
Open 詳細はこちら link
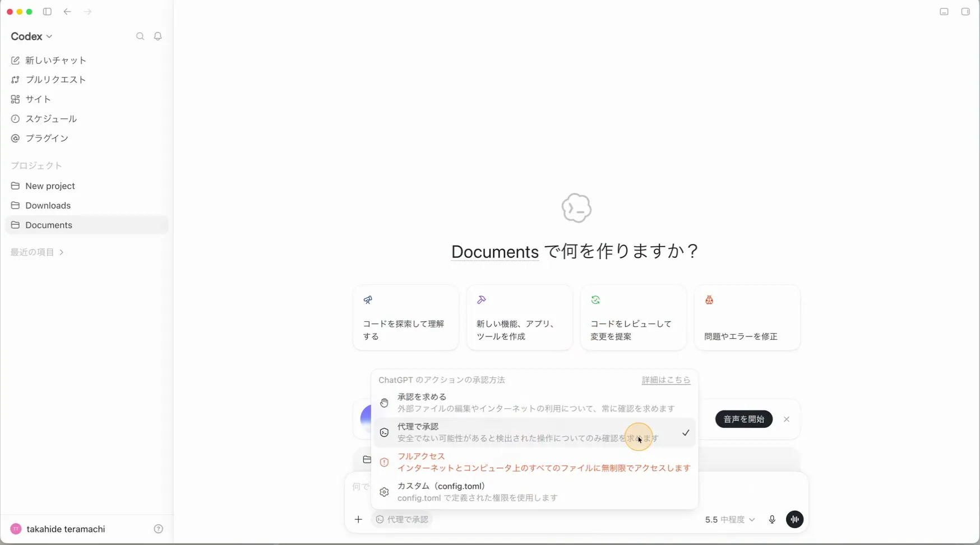666,380
